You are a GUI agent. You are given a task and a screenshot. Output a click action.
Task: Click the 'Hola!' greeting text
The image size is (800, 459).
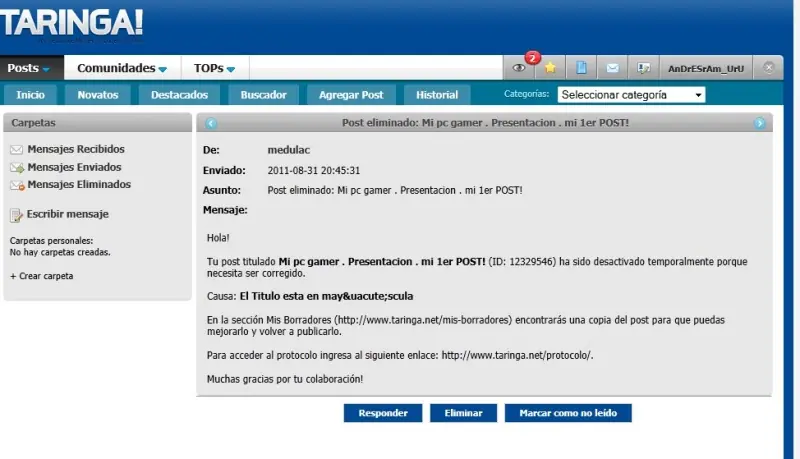218,238
